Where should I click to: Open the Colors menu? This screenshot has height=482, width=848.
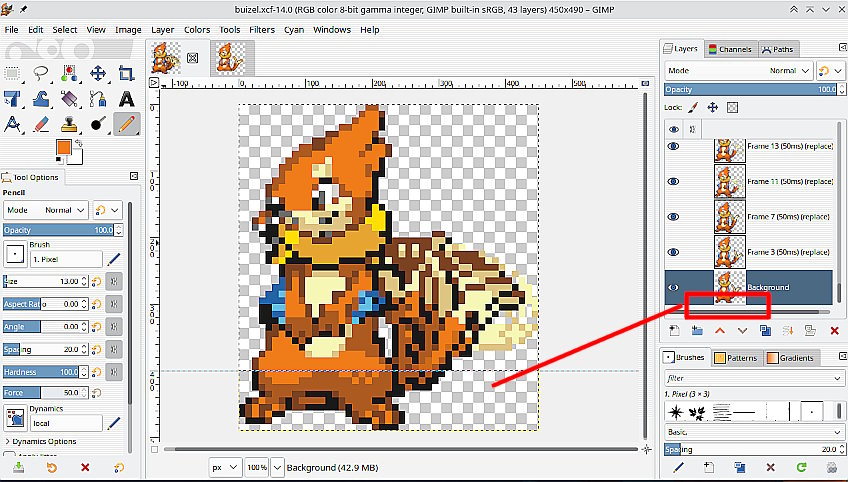(x=197, y=30)
